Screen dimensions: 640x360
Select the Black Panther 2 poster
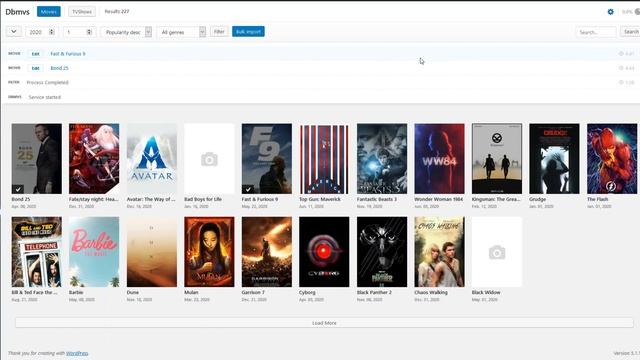pos(382,252)
